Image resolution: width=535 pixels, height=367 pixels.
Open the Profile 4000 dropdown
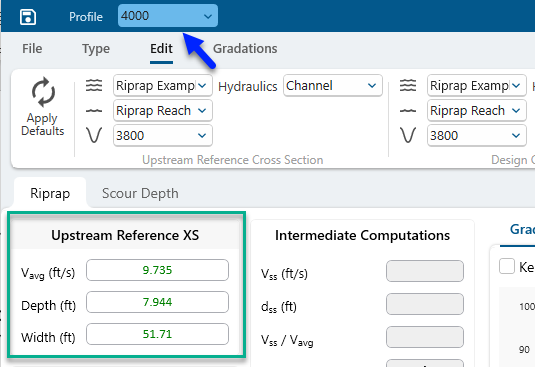[x=168, y=16]
